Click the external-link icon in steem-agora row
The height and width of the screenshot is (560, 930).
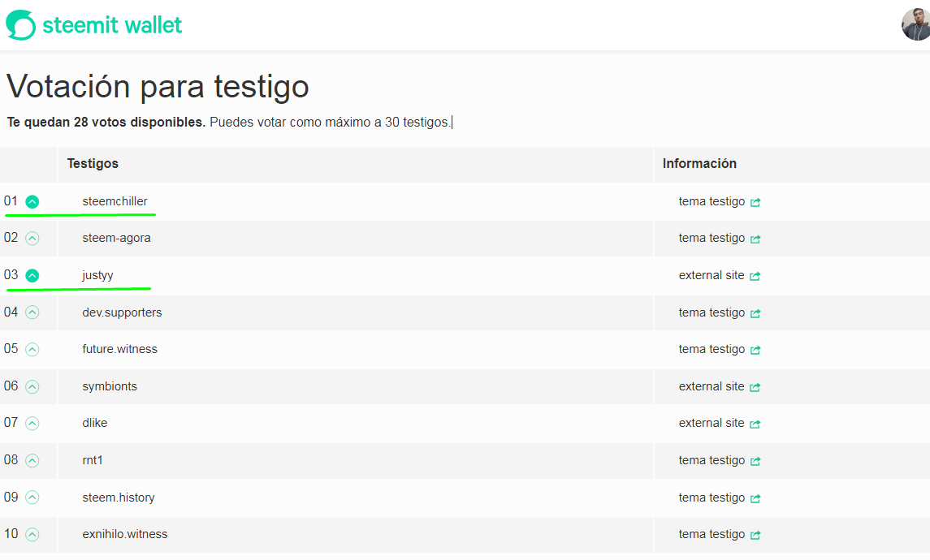click(x=755, y=239)
